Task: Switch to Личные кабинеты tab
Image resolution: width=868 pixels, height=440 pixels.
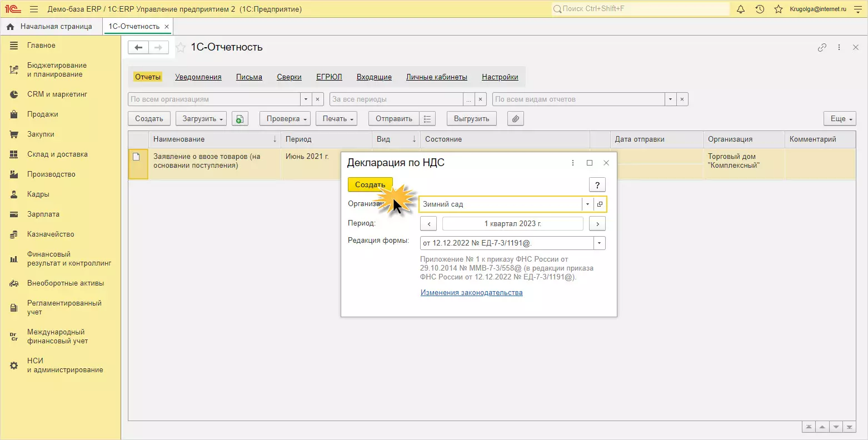Action: click(x=437, y=77)
